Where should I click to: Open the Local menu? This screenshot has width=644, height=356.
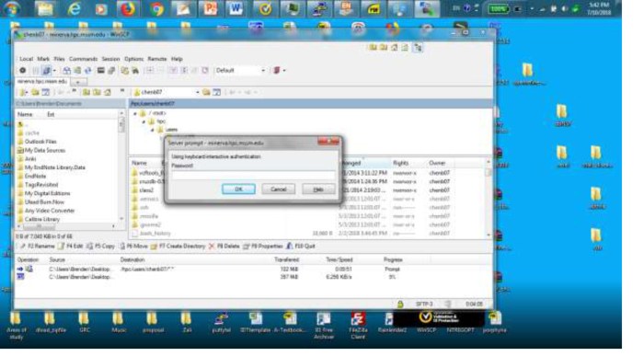click(x=27, y=59)
